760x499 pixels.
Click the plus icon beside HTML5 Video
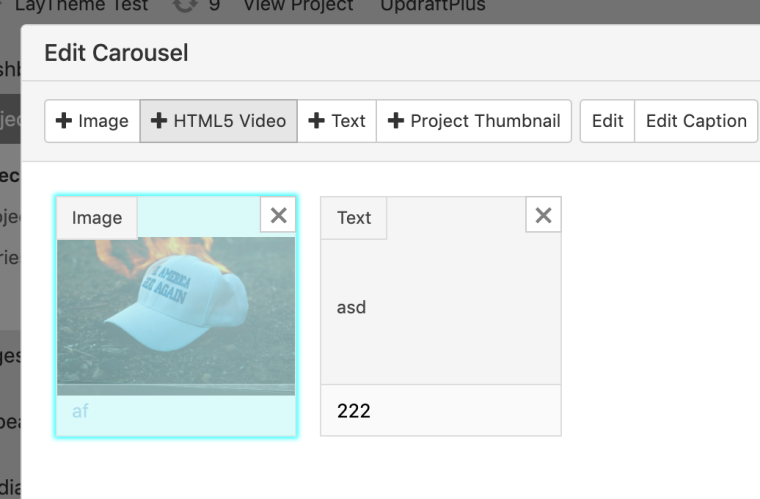click(159, 121)
